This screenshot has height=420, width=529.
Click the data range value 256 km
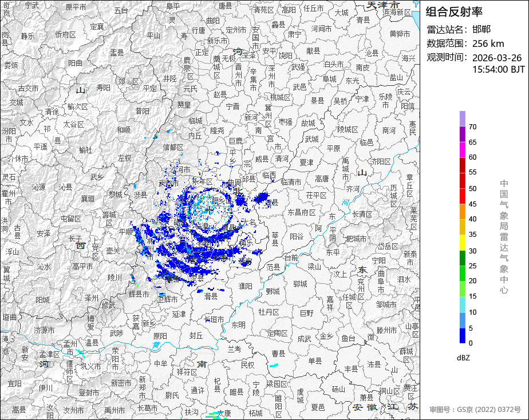[x=488, y=43]
